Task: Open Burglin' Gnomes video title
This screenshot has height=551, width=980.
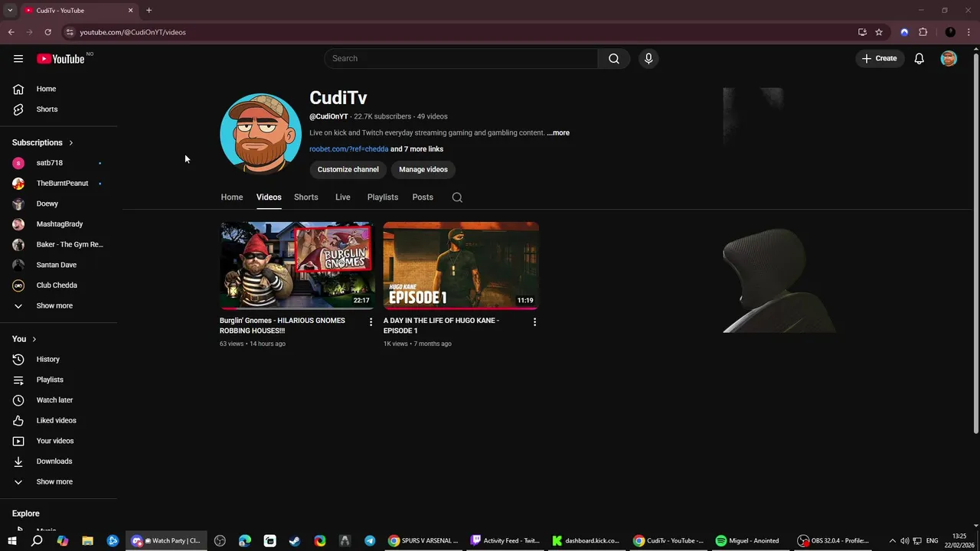Action: (283, 325)
